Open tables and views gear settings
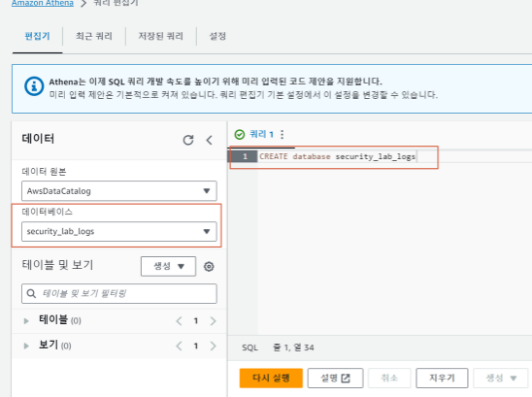Viewport: 532px width, 397px height. coord(209,266)
